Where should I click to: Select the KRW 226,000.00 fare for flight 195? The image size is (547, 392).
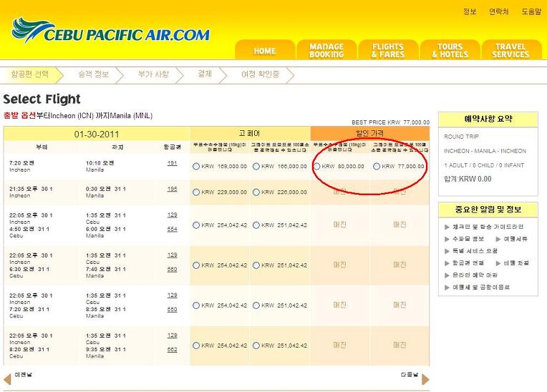pos(256,192)
